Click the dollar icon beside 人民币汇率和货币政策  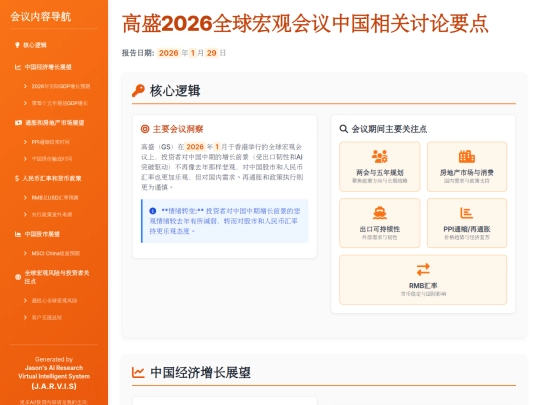click(17, 178)
